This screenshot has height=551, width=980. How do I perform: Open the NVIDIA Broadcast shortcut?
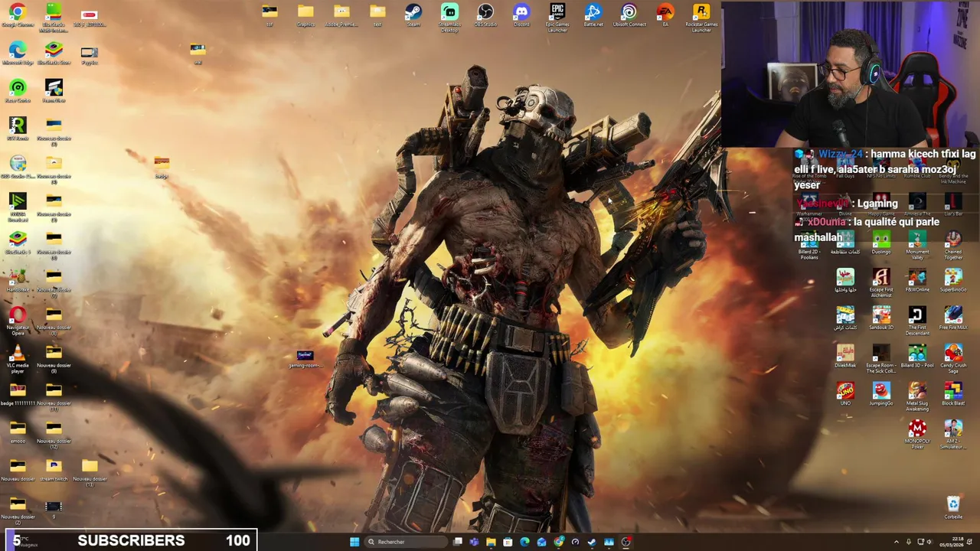(x=18, y=207)
